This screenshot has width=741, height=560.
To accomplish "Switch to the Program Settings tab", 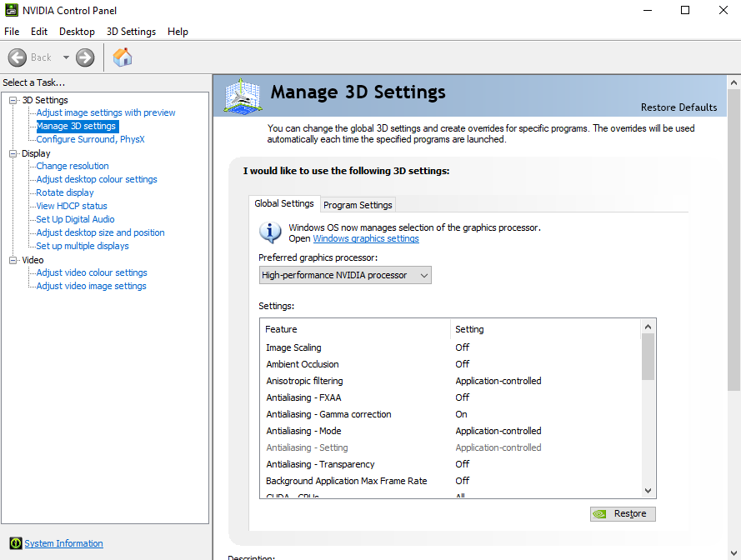I will 358,205.
